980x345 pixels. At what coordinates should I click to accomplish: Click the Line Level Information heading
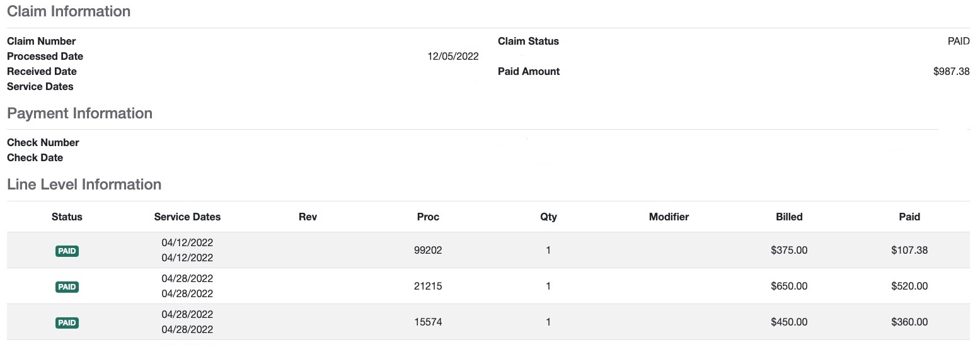coord(84,184)
